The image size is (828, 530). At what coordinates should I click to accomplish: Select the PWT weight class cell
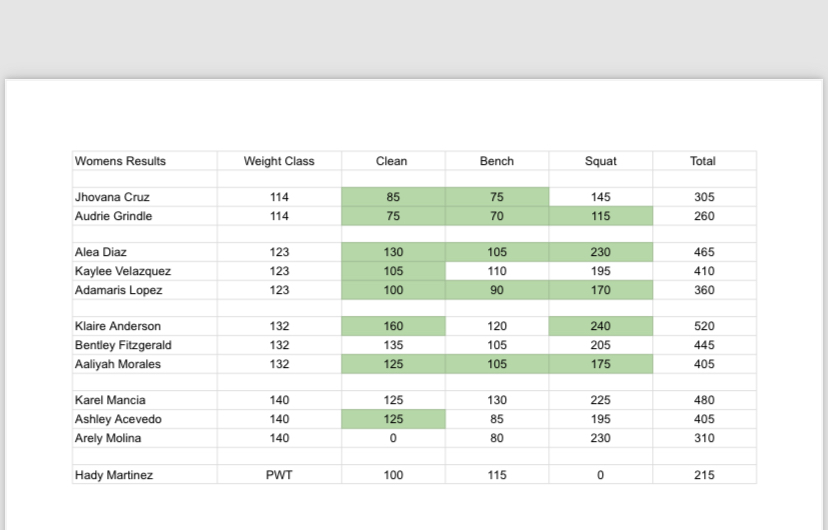279,475
